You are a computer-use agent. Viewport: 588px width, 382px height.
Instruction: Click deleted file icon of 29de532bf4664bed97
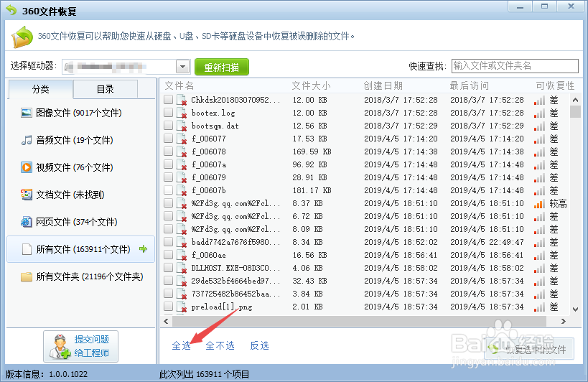(x=182, y=281)
